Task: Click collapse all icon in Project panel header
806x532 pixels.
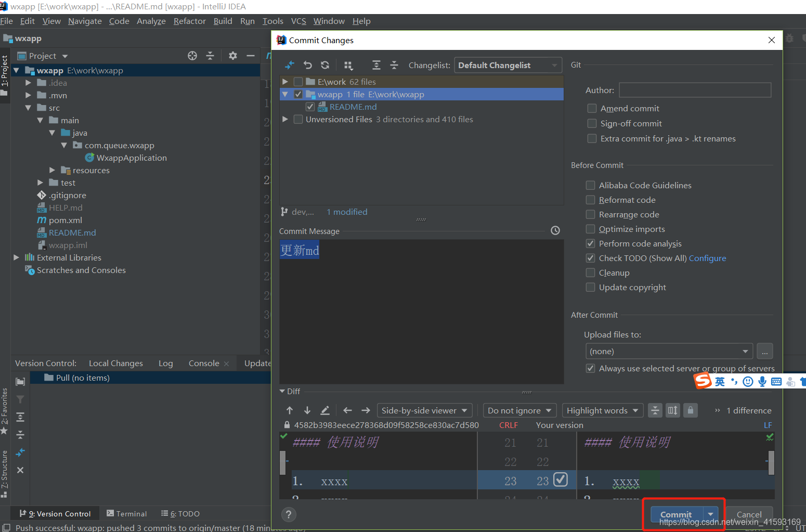Action: (210, 56)
